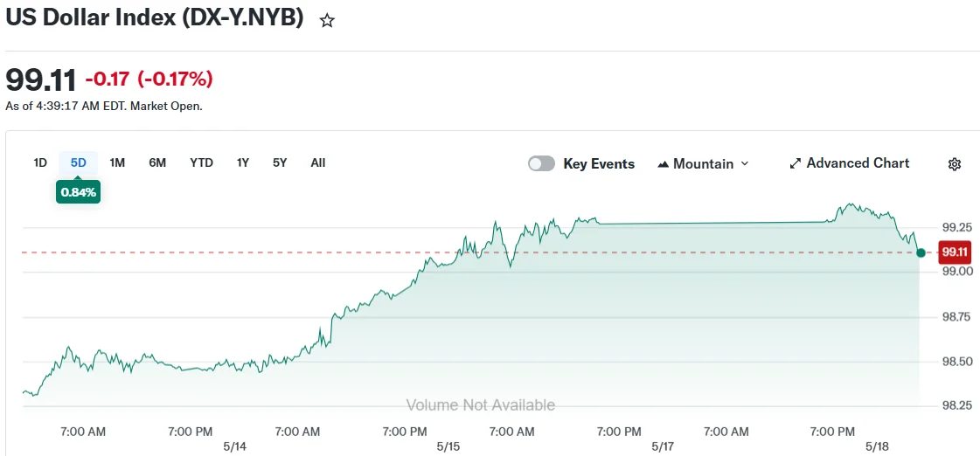Select the 6M time range

[x=157, y=163]
